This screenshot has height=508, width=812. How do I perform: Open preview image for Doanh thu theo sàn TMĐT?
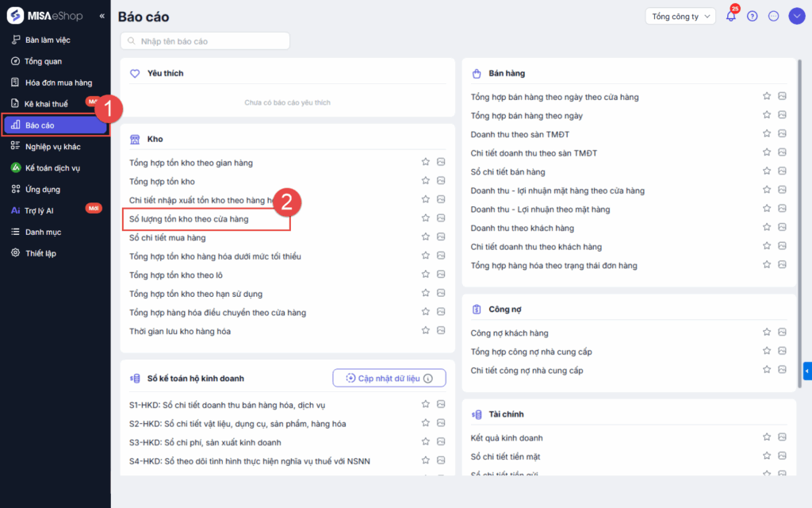782,134
